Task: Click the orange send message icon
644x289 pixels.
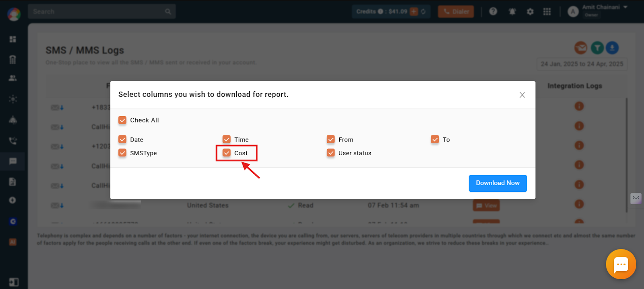Action: point(581,48)
